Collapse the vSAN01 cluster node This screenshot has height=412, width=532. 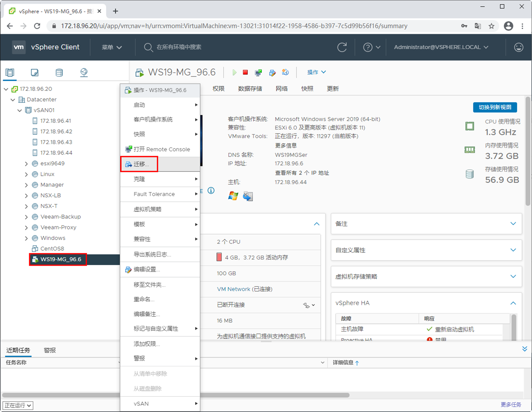(x=20, y=110)
